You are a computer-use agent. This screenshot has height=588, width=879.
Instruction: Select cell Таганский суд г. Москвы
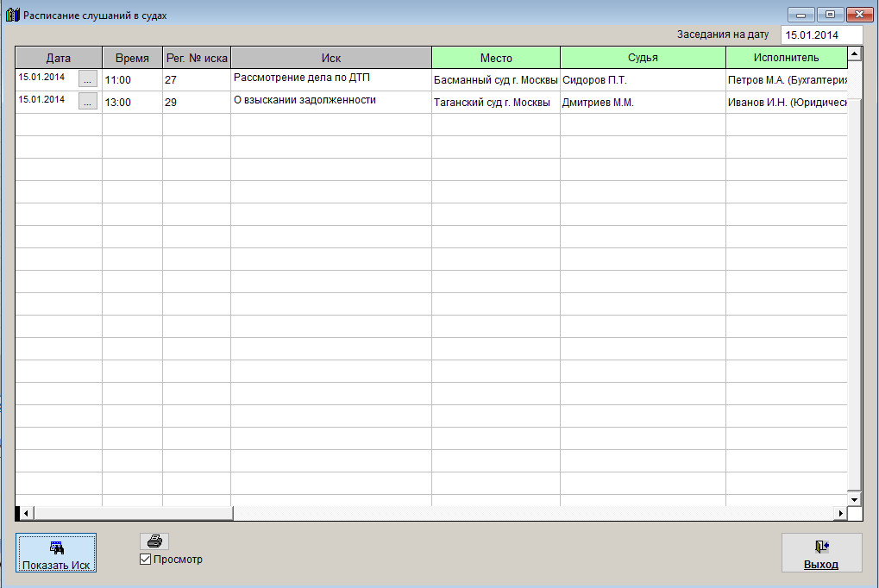click(496, 102)
